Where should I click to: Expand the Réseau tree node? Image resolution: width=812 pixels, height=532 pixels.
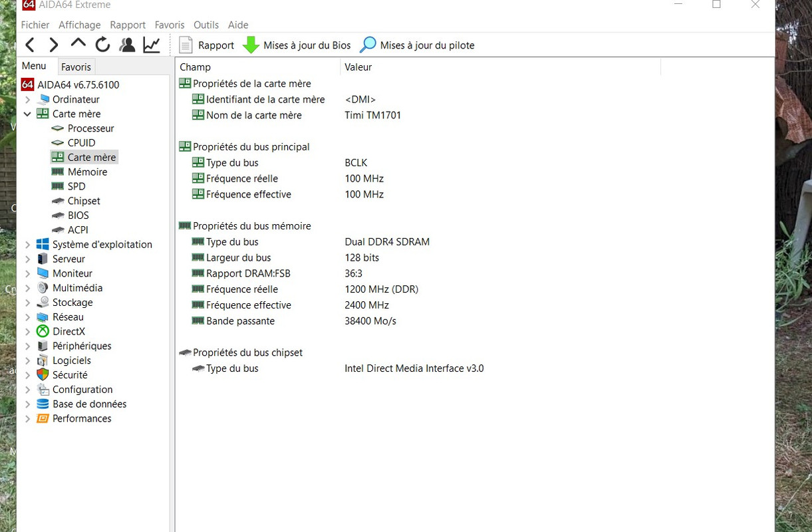pyautogui.click(x=27, y=317)
